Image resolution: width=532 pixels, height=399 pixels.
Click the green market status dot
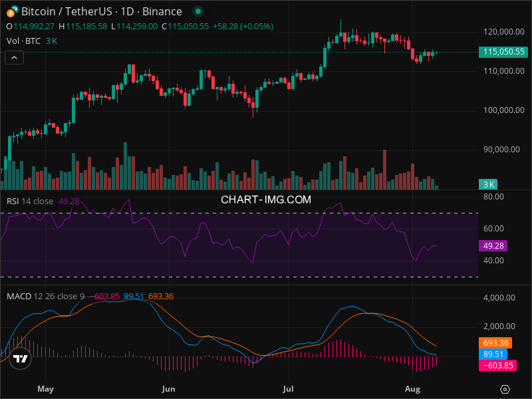pos(198,11)
